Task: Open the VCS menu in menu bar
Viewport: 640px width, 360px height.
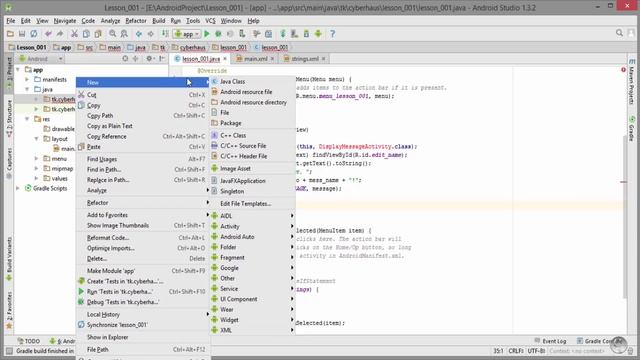Action: pyautogui.click(x=210, y=21)
